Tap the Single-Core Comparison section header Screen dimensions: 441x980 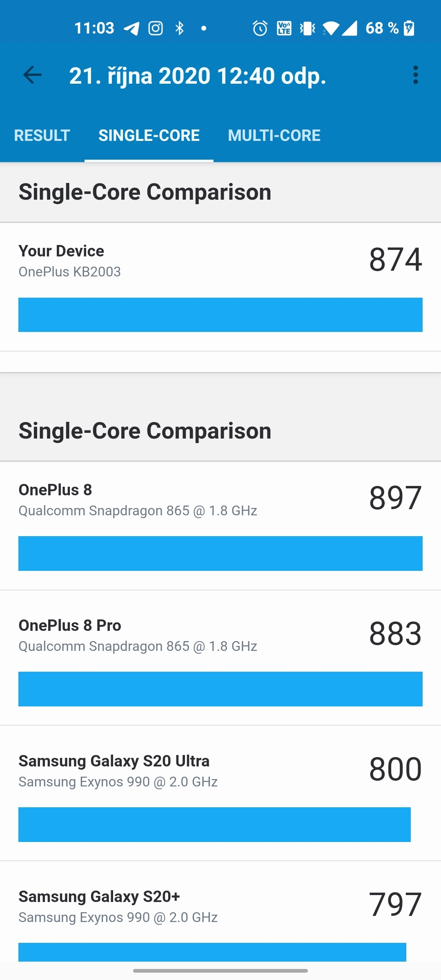pos(145,191)
